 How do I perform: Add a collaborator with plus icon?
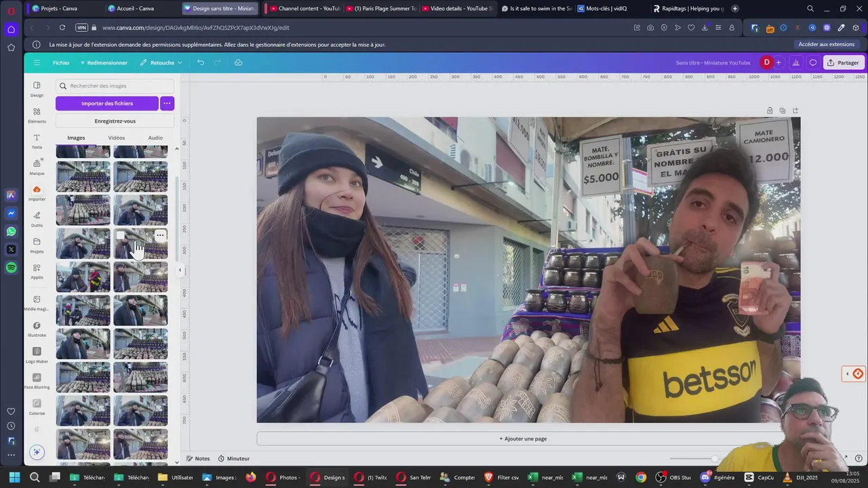778,62
